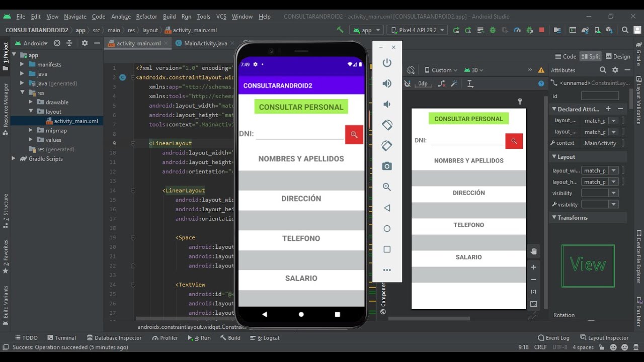Expand the manifests folder in project tree

click(x=22, y=65)
